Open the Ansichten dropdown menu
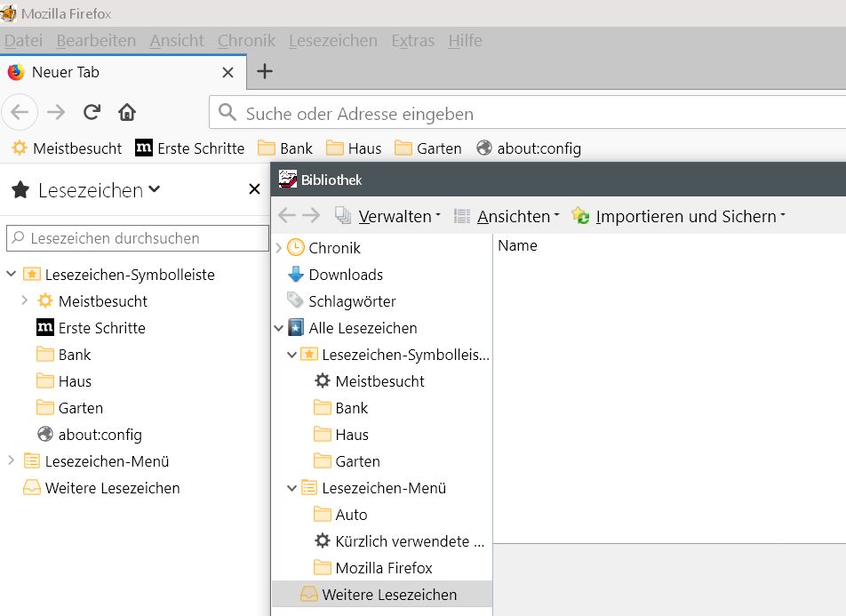The width and height of the screenshot is (846, 616). 507,216
